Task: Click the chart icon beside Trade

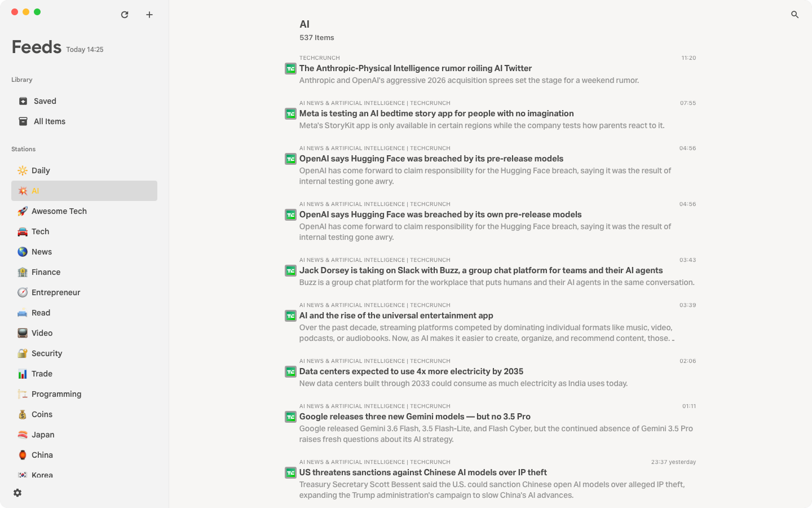Action: coord(23,374)
